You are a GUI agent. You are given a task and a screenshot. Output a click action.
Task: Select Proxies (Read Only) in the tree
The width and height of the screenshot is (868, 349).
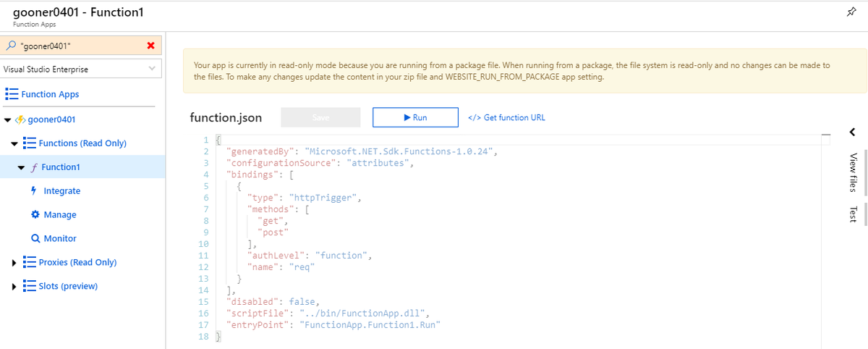[77, 263]
